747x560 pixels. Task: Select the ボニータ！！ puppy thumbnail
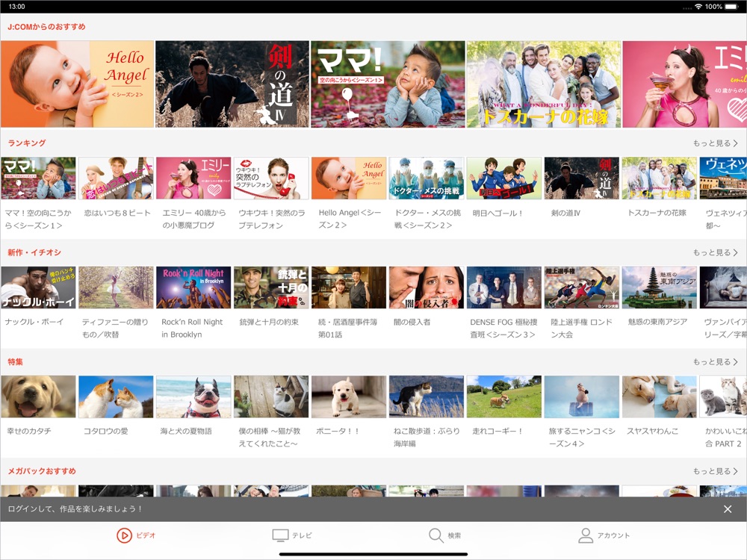349,396
